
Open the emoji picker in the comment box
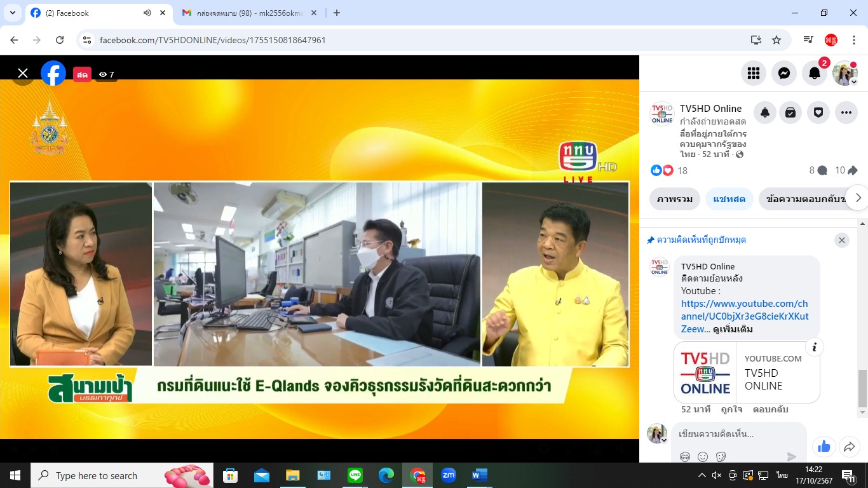(703, 456)
